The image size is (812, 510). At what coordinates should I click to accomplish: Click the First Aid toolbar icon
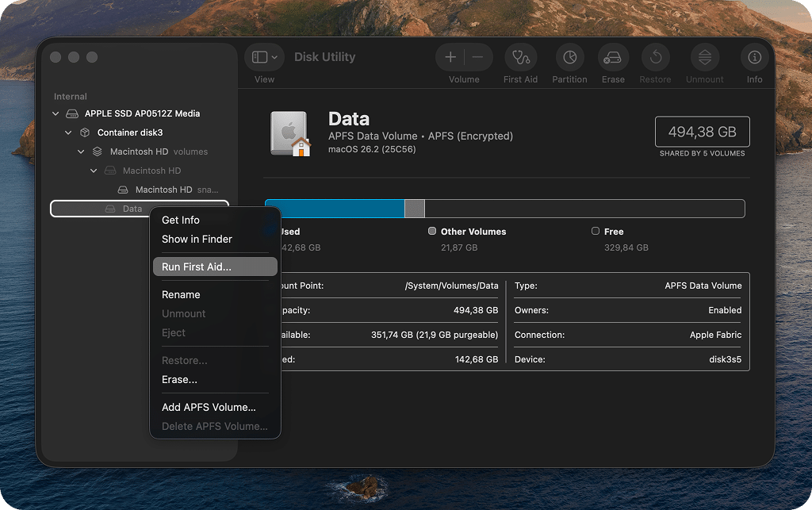click(520, 56)
